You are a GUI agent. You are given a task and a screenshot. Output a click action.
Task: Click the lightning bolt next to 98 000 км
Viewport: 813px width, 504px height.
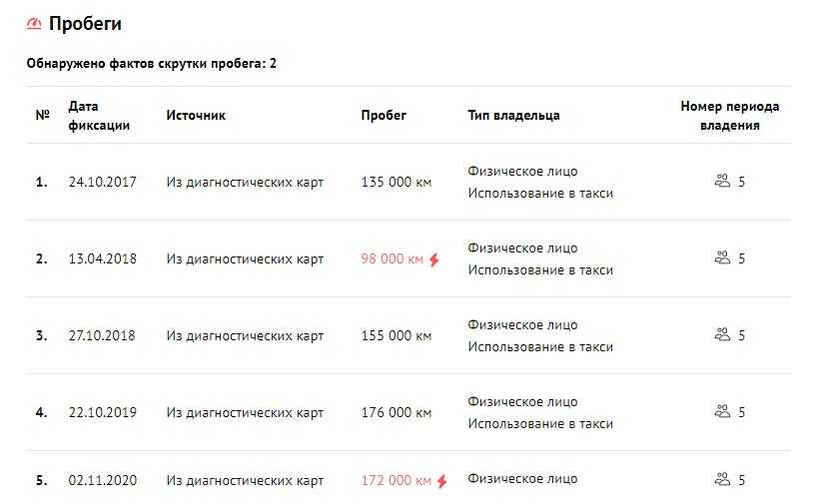433,259
